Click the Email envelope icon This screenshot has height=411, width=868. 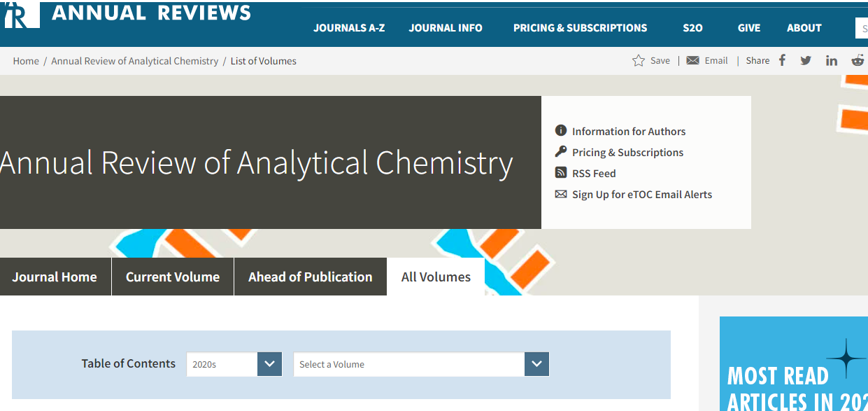(692, 61)
